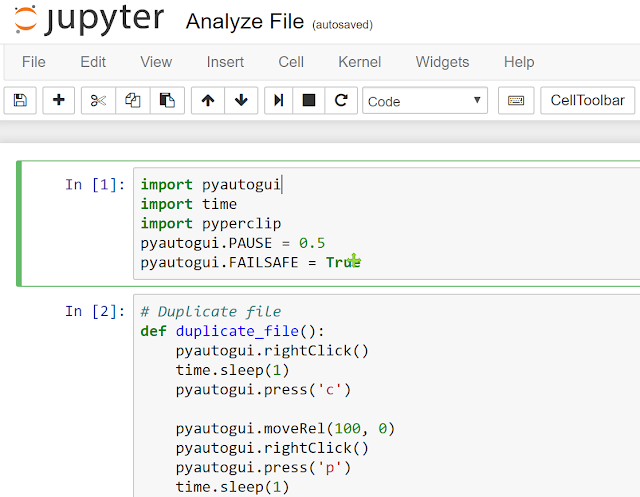640x497 pixels.
Task: Click the 'import pyautogui' line
Action: [x=211, y=184]
